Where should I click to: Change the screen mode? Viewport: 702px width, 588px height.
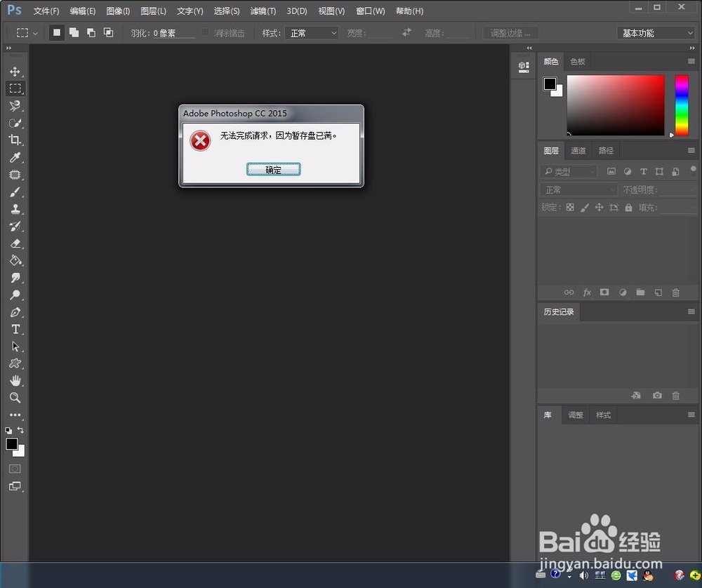15,486
